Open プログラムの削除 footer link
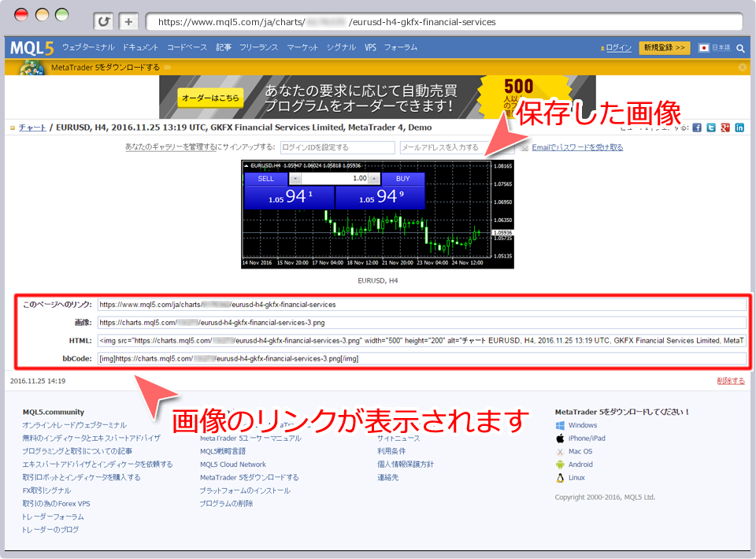The height and width of the screenshot is (559, 756). pos(227,504)
